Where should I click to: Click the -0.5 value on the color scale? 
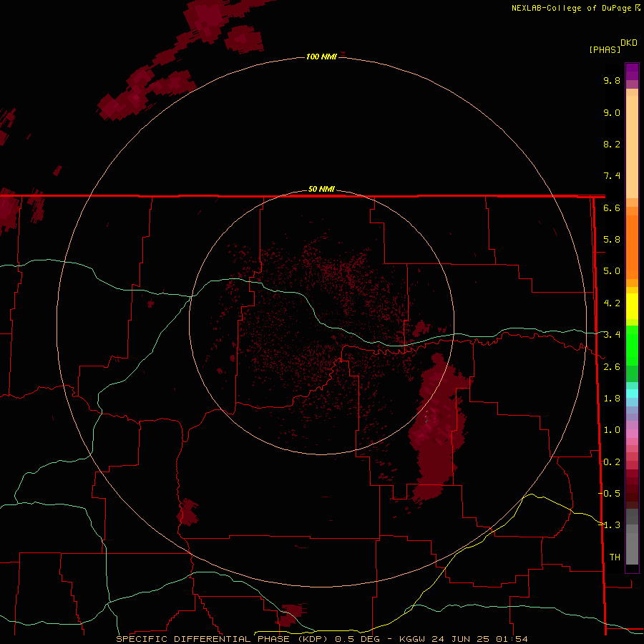[x=609, y=494]
